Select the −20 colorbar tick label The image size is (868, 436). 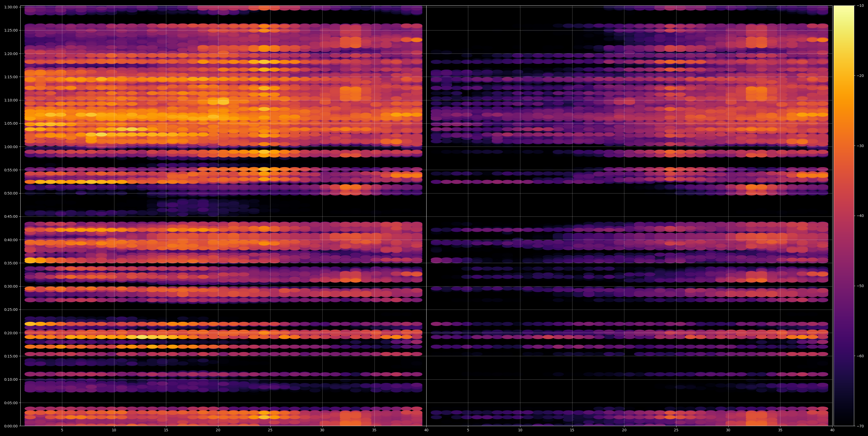coord(861,76)
